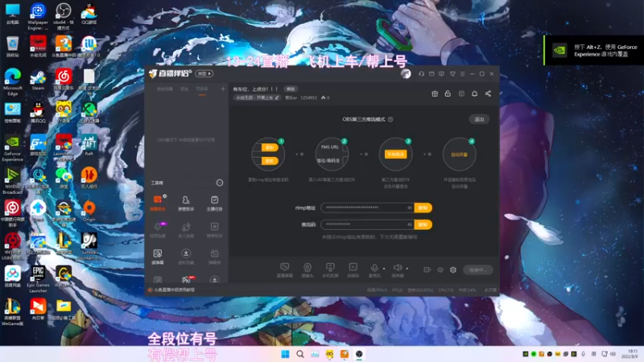The height and width of the screenshot is (362, 644).
Task: Open the PK tool icon in toolbox
Action: (x=187, y=279)
